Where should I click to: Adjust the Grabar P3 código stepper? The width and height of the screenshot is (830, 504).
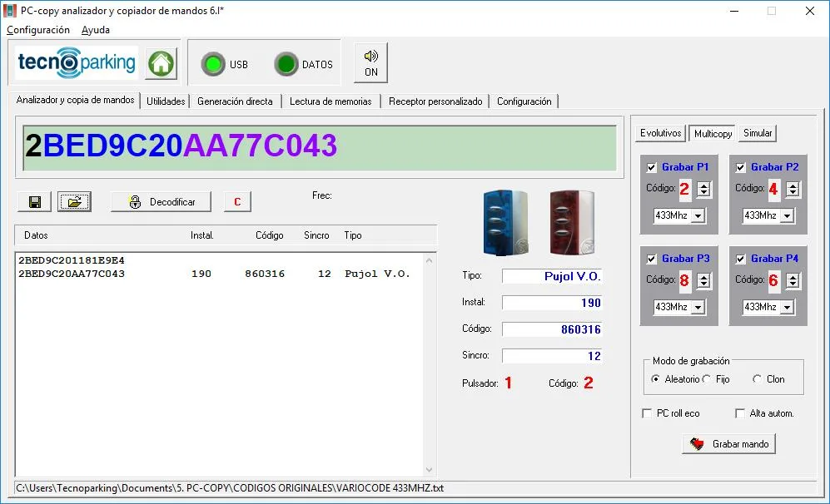tap(703, 280)
